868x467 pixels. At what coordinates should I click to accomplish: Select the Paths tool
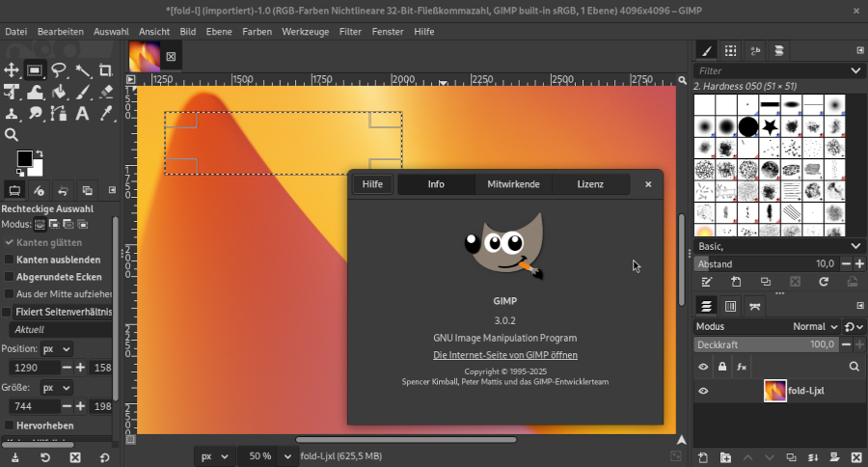[58, 114]
